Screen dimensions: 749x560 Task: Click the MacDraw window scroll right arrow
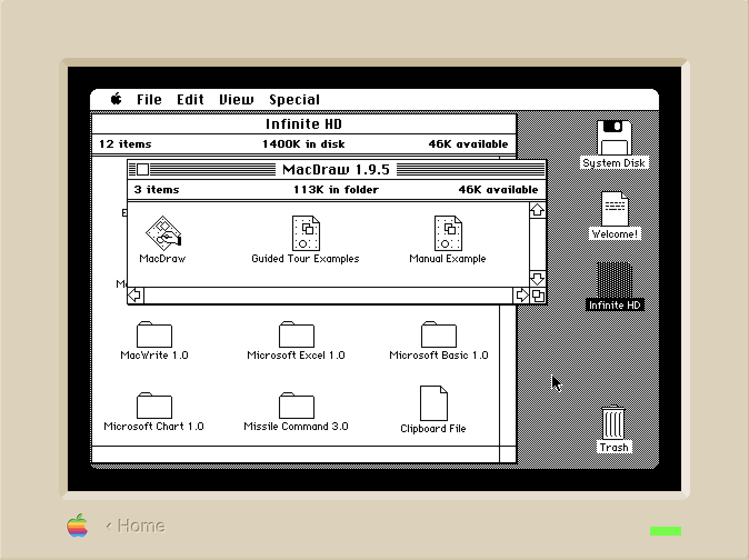[522, 295]
